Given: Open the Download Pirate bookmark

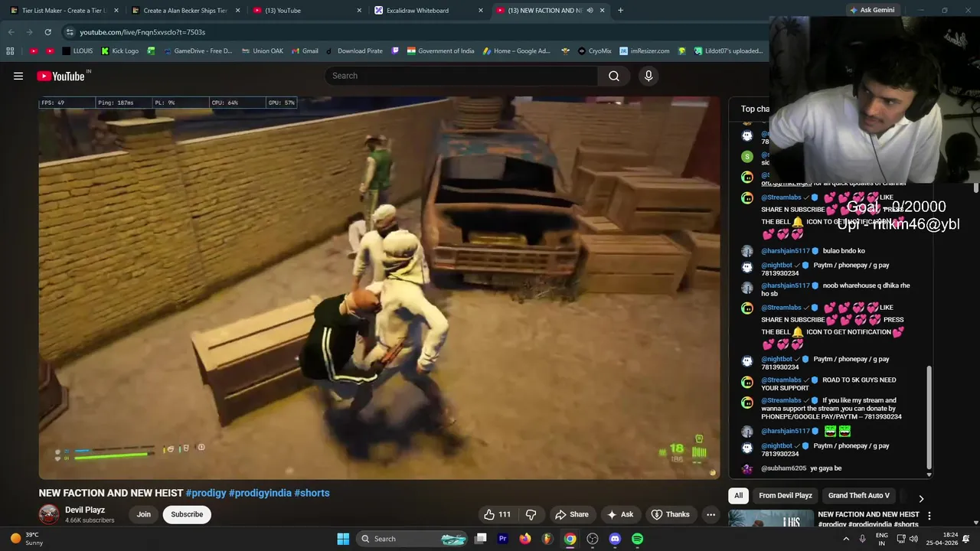Looking at the screenshot, I should (x=354, y=51).
